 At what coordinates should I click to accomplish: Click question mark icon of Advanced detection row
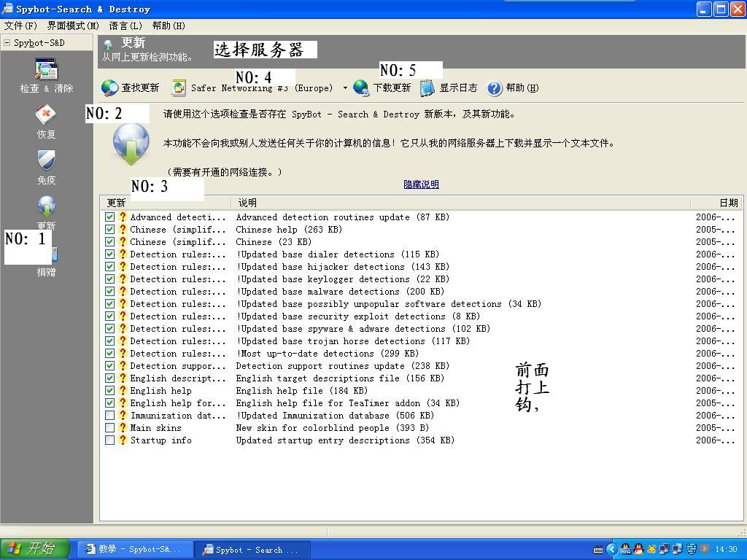(x=123, y=217)
